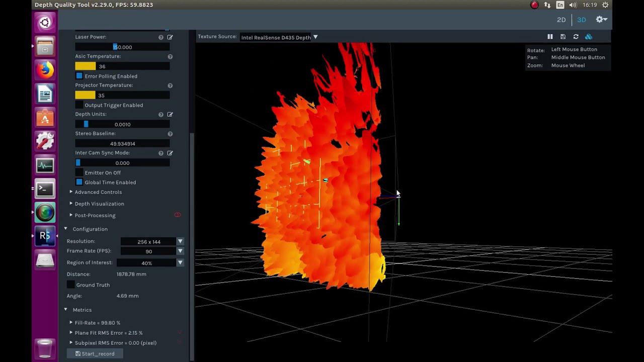Switch to the 2D view tab
The image size is (644, 362).
pos(561,20)
